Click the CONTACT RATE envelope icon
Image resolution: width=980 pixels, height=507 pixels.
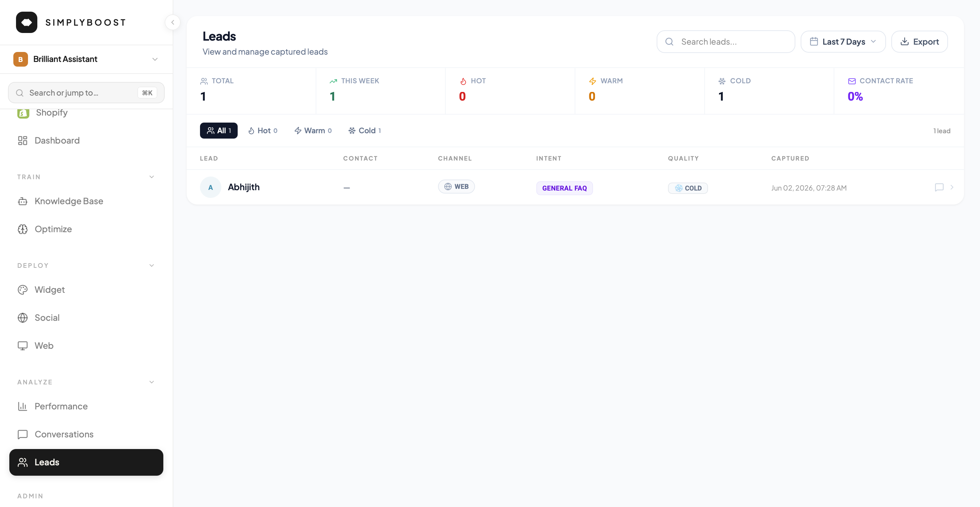[852, 81]
